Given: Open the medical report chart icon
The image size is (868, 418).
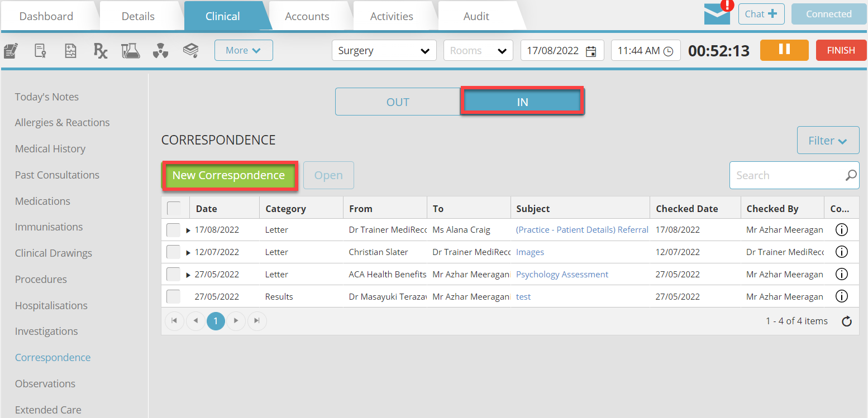Looking at the screenshot, I should click(70, 51).
